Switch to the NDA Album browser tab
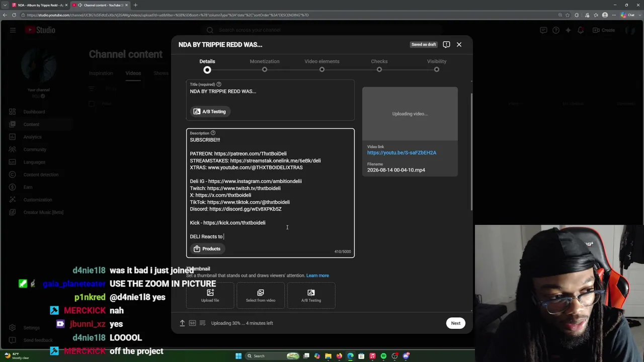Viewport: 644px width, 362px height. (39, 5)
